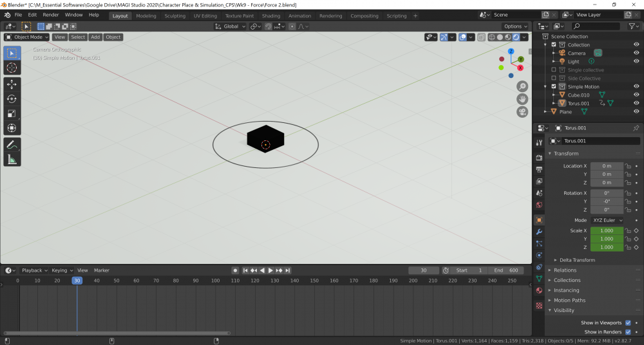The width and height of the screenshot is (644, 345).
Task: Open the Modifier properties wrench tab
Action: 539,231
